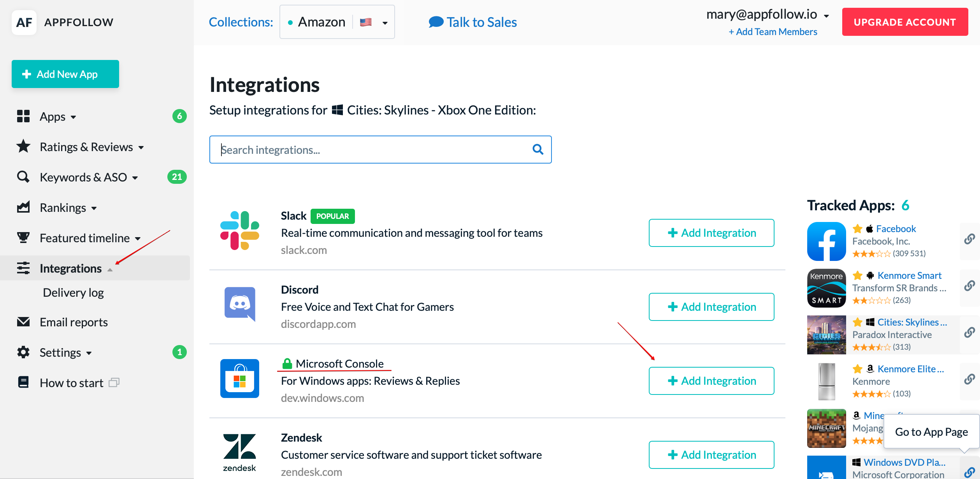Click the envelope icon for Email reports
The image size is (980, 479).
point(23,322)
